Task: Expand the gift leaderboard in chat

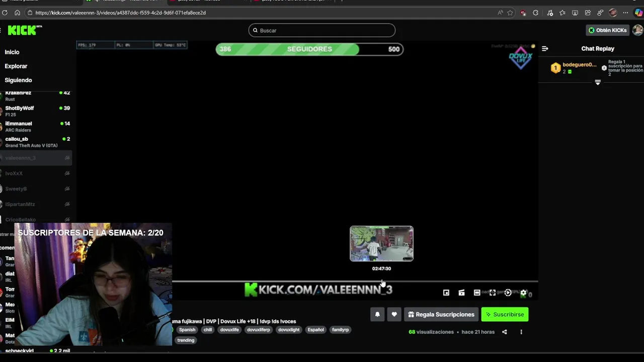Action: (598, 82)
